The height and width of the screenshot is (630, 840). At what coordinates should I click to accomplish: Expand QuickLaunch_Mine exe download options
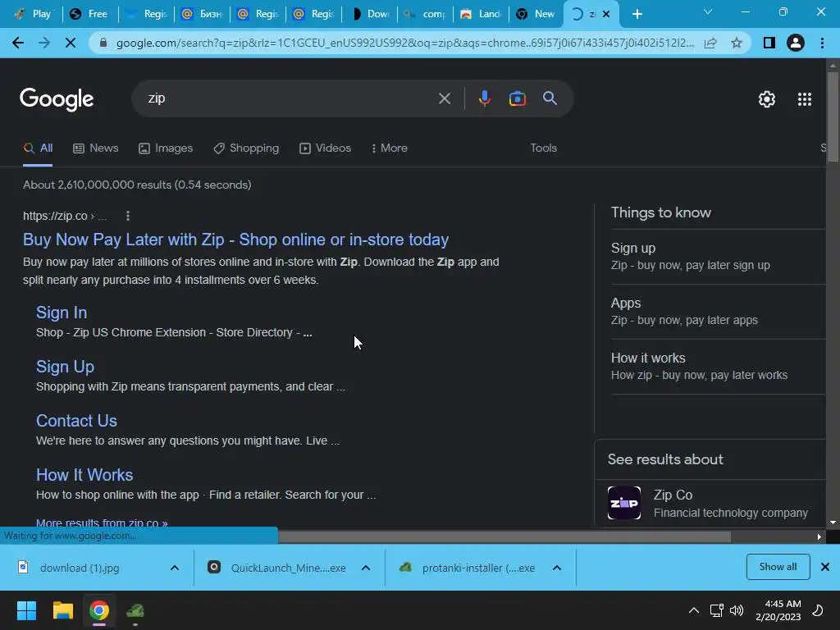[x=366, y=568]
